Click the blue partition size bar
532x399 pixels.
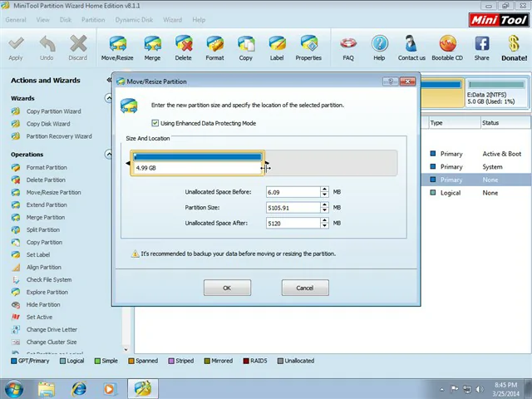pyautogui.click(x=198, y=157)
